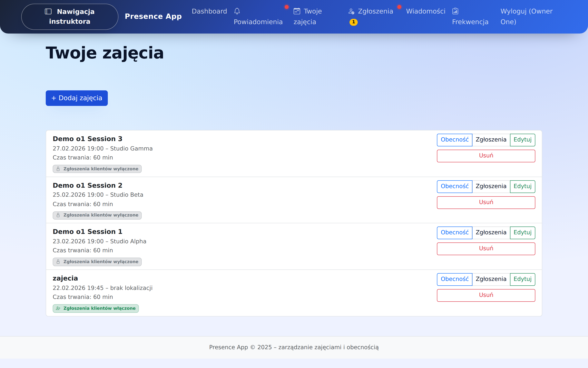Open Obecność for Demo o1 Session 3
The width and height of the screenshot is (588, 368).
[455, 140]
